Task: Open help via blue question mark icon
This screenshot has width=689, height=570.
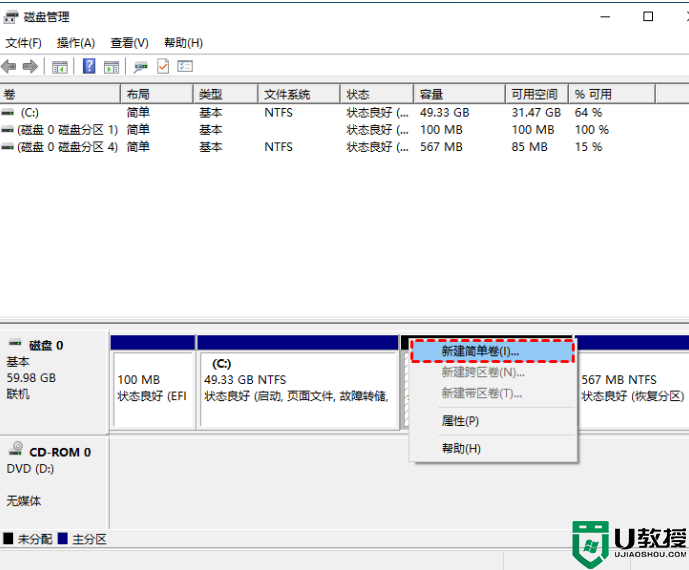Action: pyautogui.click(x=89, y=66)
